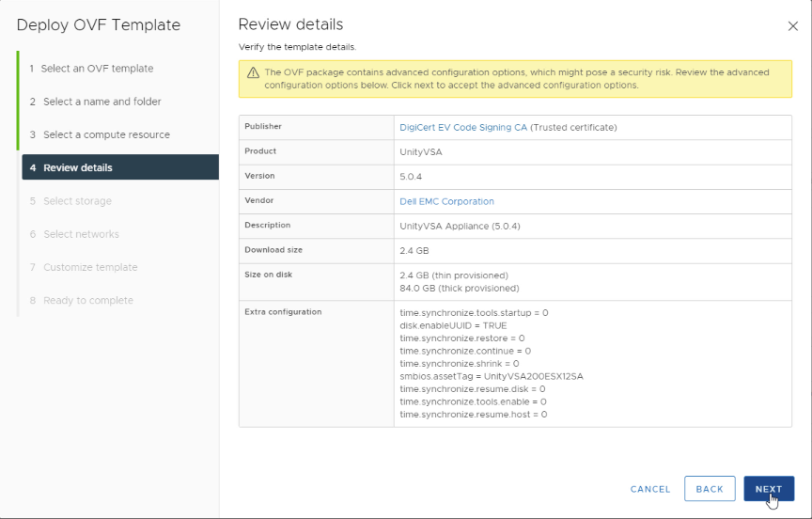Click the disabled step 5 Select storage
812x519 pixels.
pos(70,201)
